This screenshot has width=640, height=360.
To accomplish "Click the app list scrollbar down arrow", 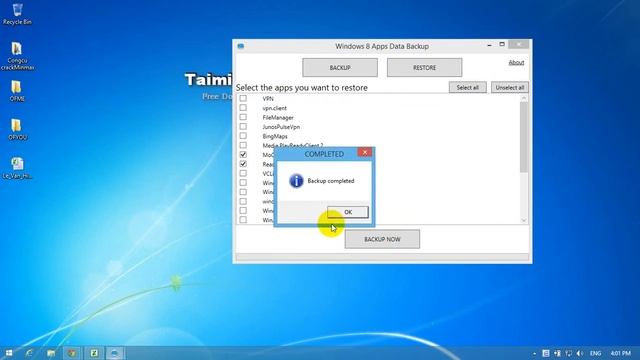I will [x=524, y=220].
